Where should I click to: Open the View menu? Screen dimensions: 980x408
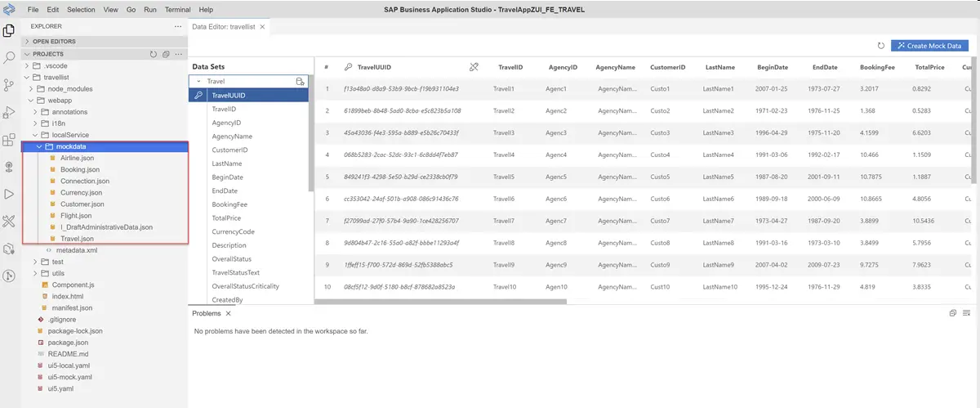click(x=111, y=9)
